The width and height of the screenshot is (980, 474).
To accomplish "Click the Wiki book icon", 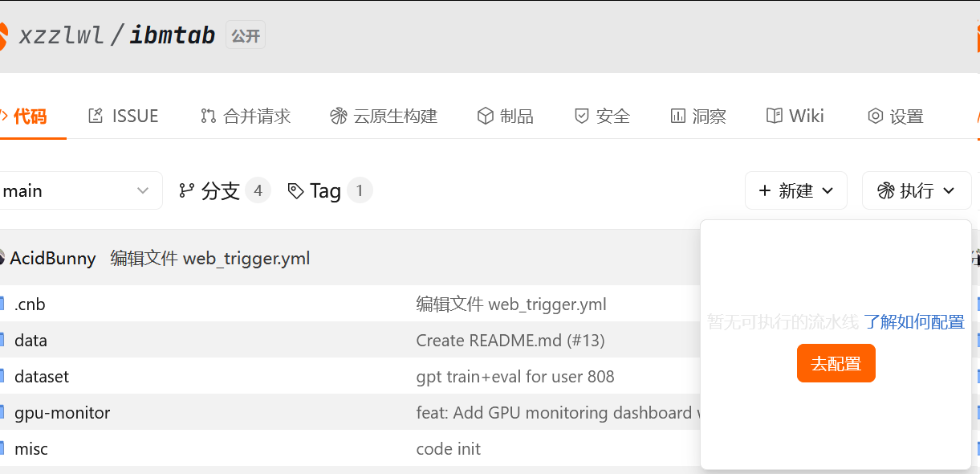I will [x=775, y=116].
